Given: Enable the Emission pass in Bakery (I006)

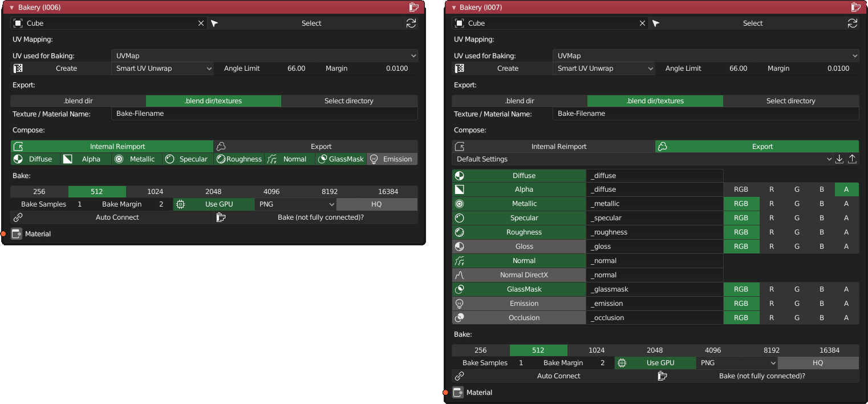Looking at the screenshot, I should [392, 159].
